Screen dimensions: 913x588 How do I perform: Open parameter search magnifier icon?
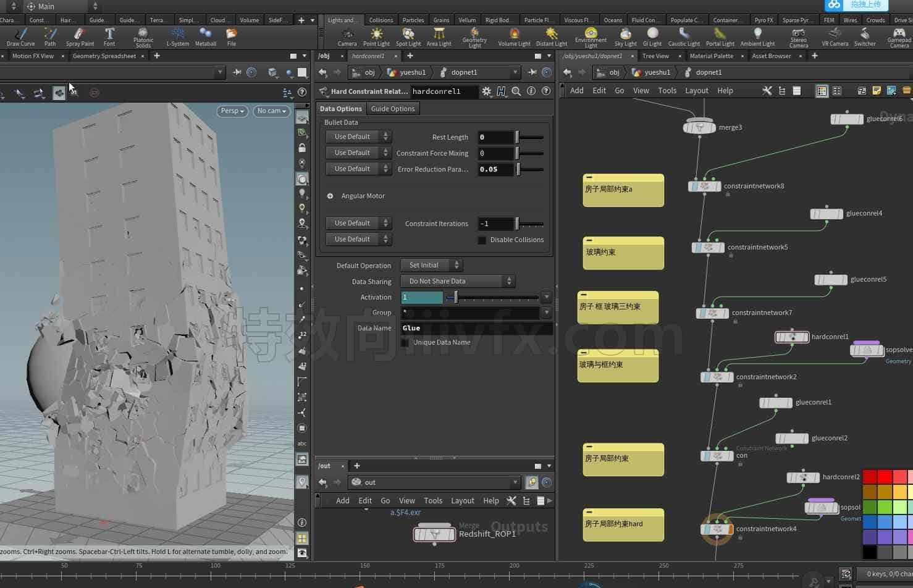point(516,91)
